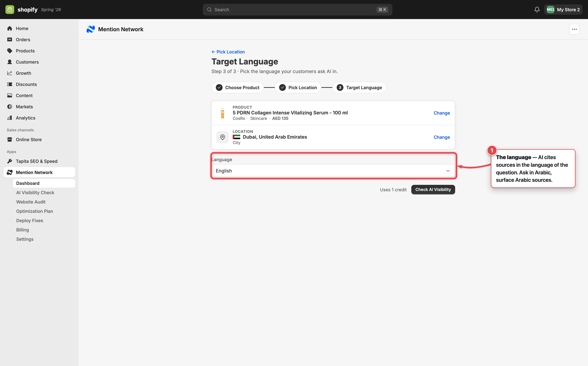The height and width of the screenshot is (366, 588).
Task: Open Dashboard in Mention Network submenu
Action: tap(44, 183)
